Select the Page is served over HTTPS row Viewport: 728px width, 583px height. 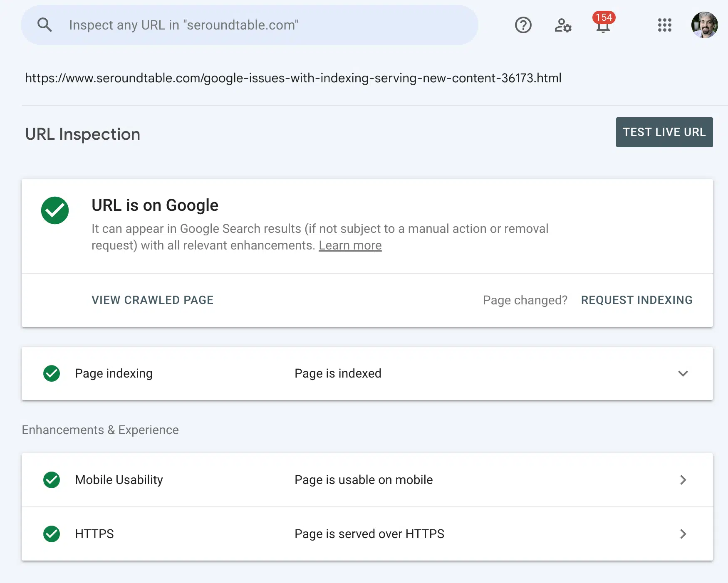tap(369, 534)
